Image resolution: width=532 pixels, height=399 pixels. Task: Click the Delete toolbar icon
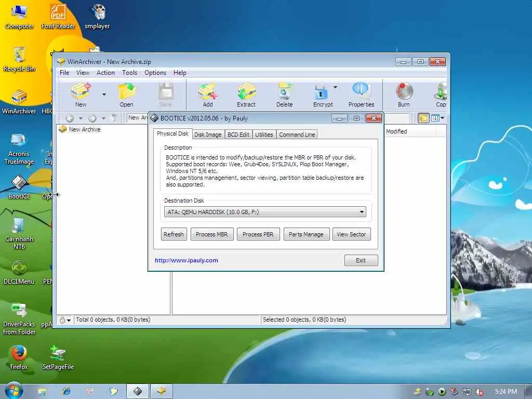coord(284,95)
